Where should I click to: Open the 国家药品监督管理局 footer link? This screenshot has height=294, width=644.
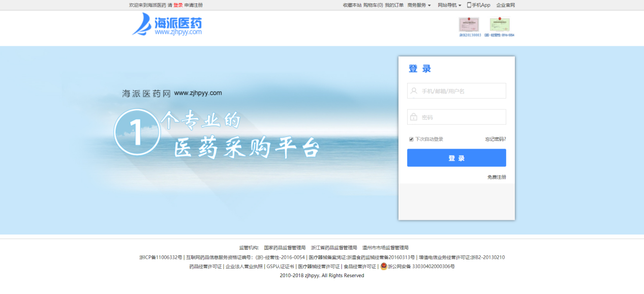(x=285, y=248)
